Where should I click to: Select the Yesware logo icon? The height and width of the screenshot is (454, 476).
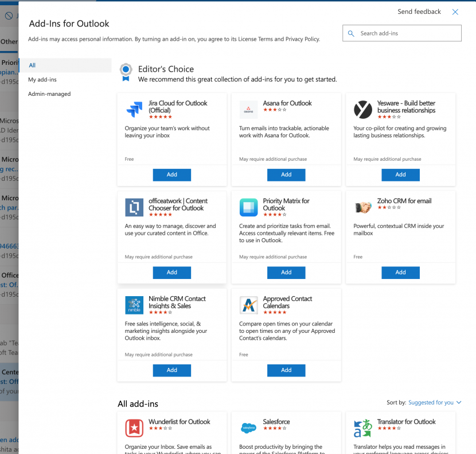[x=362, y=108]
